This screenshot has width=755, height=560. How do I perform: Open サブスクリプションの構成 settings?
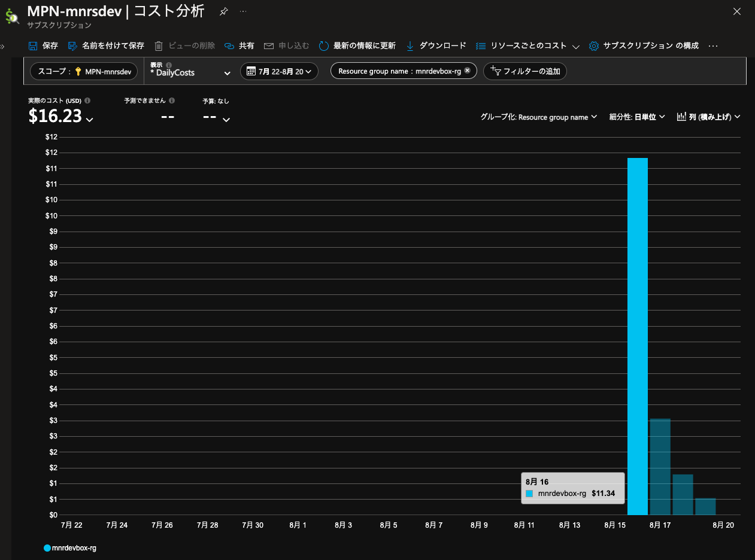pos(644,45)
